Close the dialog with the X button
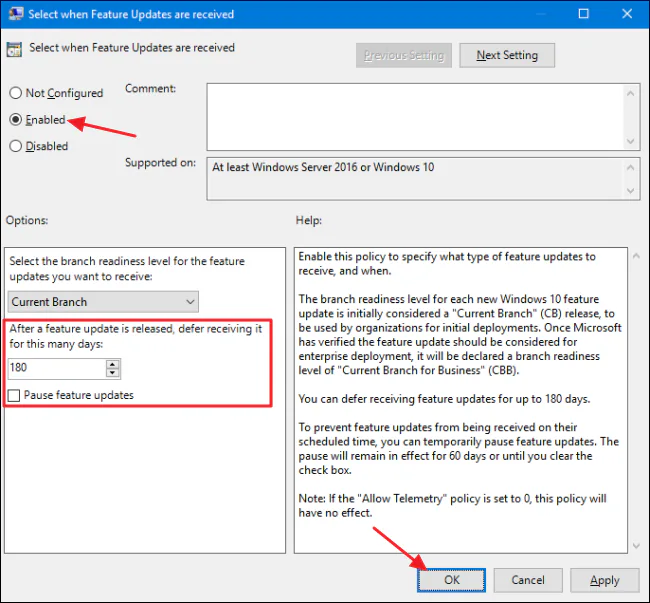Screen dimensions: 650x603 point(627,14)
